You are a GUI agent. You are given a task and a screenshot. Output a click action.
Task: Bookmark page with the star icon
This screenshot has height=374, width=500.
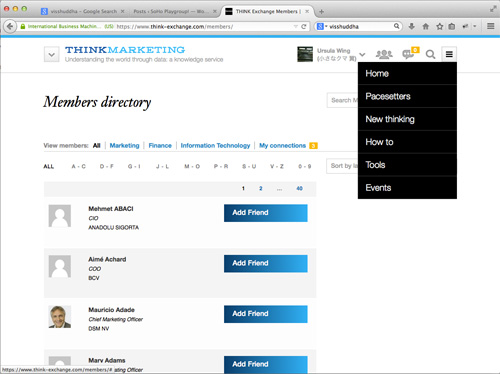click(439, 26)
